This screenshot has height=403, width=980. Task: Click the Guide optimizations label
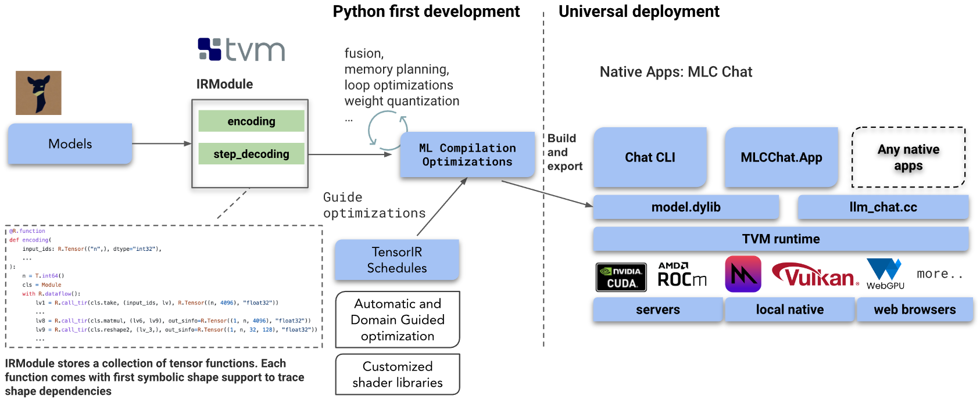coord(374,206)
